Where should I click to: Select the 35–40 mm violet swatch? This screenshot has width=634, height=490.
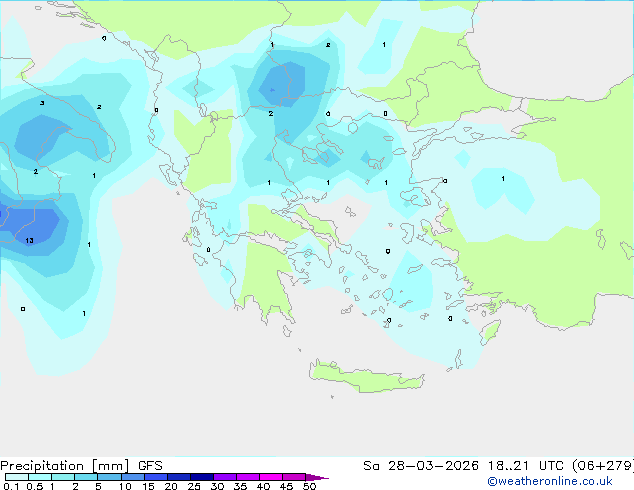tap(247, 477)
